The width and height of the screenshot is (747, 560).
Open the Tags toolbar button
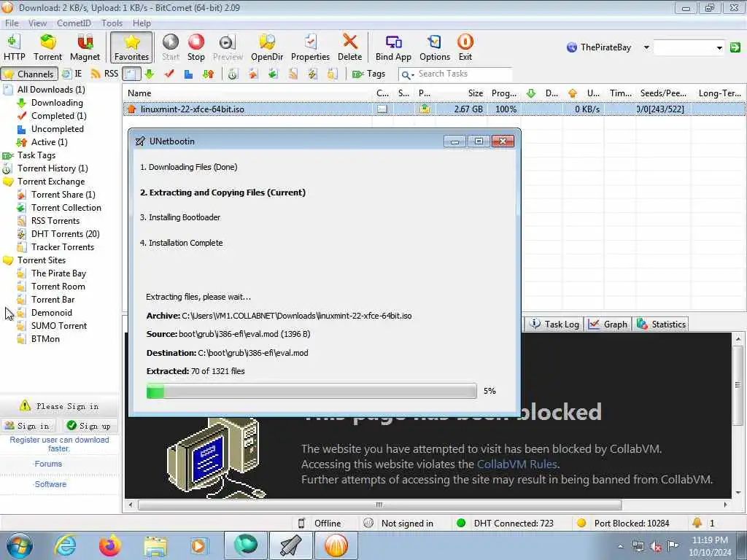point(368,74)
